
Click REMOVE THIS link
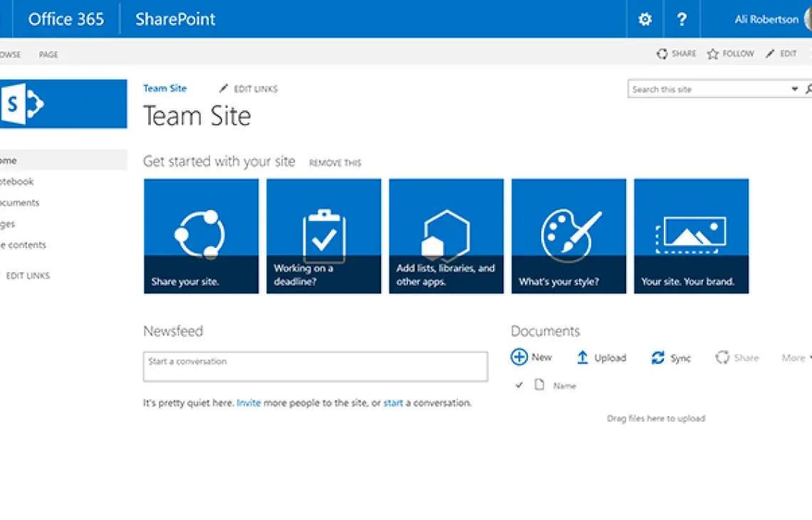pyautogui.click(x=335, y=162)
